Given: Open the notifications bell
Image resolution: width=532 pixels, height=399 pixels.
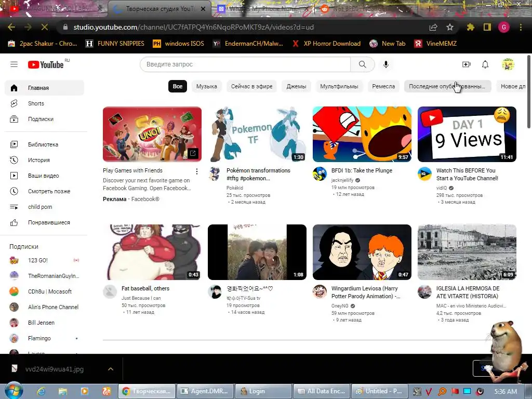Looking at the screenshot, I should coord(485,64).
